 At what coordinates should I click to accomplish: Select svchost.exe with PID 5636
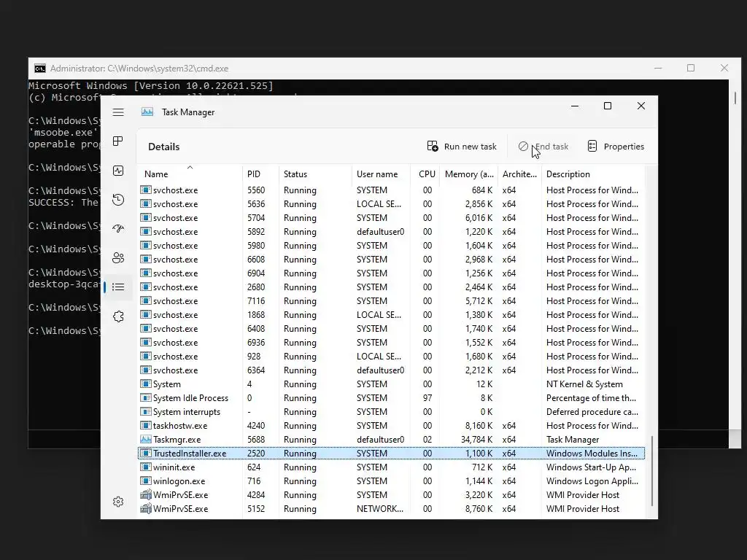click(x=391, y=204)
